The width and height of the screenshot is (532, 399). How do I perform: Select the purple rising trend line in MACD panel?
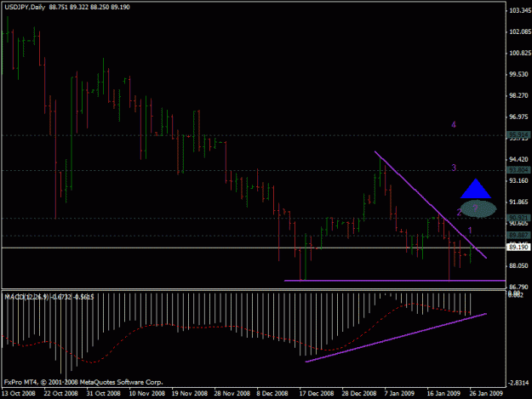tap(396, 338)
